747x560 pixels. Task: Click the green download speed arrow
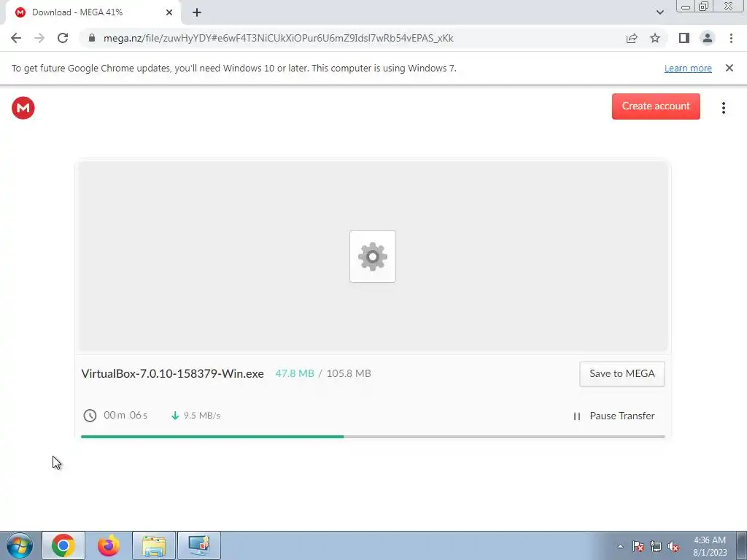[175, 416]
